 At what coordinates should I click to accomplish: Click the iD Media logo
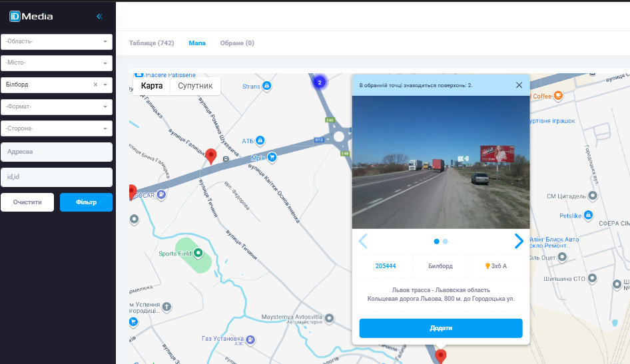pos(31,17)
